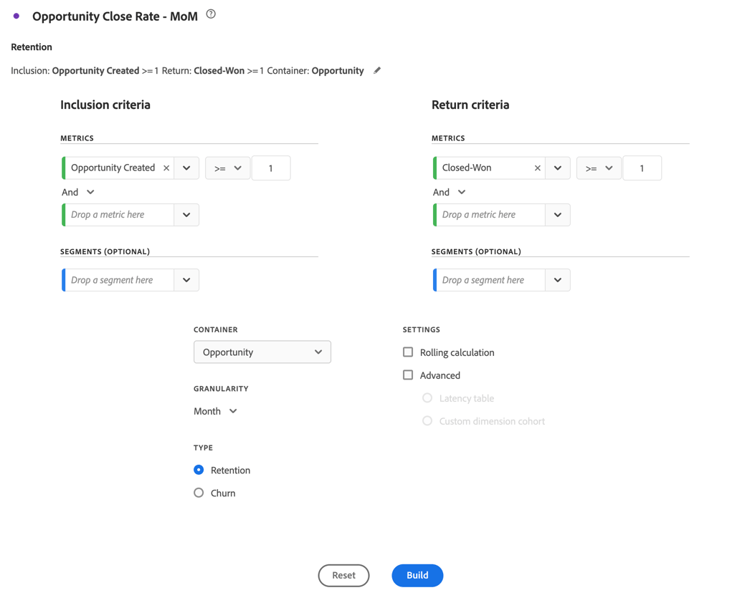Click the help icon beside the panel title
The height and width of the screenshot is (613, 750).
pyautogui.click(x=211, y=15)
